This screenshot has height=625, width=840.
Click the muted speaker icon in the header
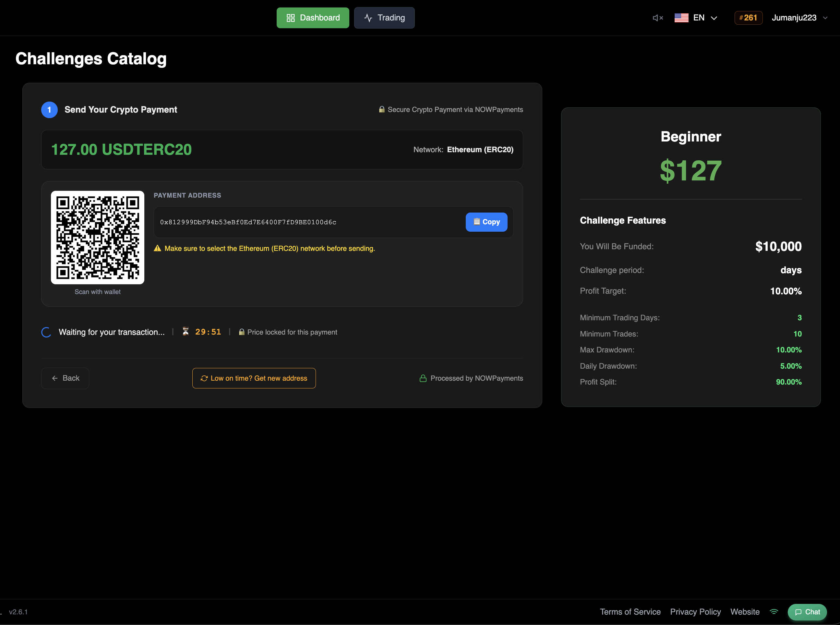coord(658,18)
